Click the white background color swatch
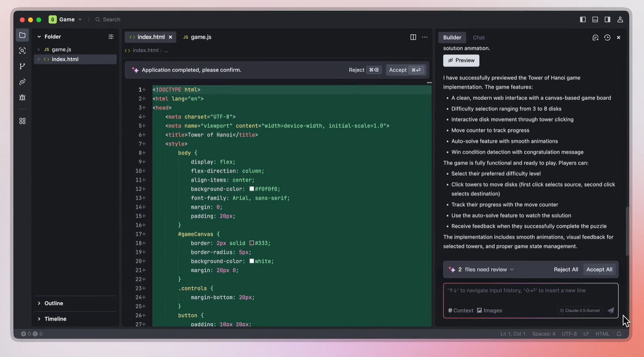The image size is (644, 357). coord(252,261)
